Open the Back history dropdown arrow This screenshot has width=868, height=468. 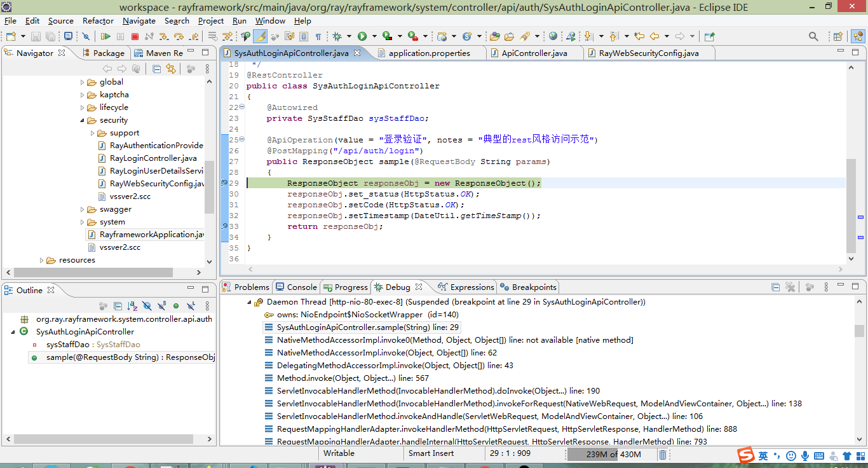667,36
